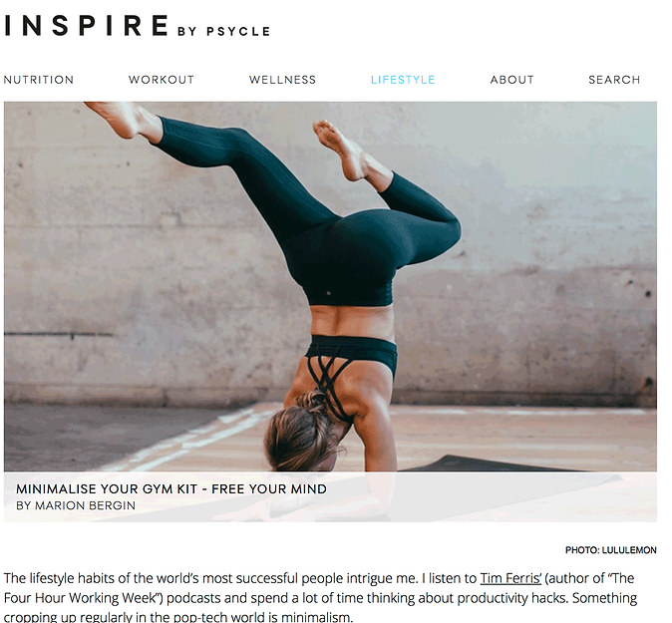
Task: Click the woman's ponytail in photo
Action: [315, 403]
